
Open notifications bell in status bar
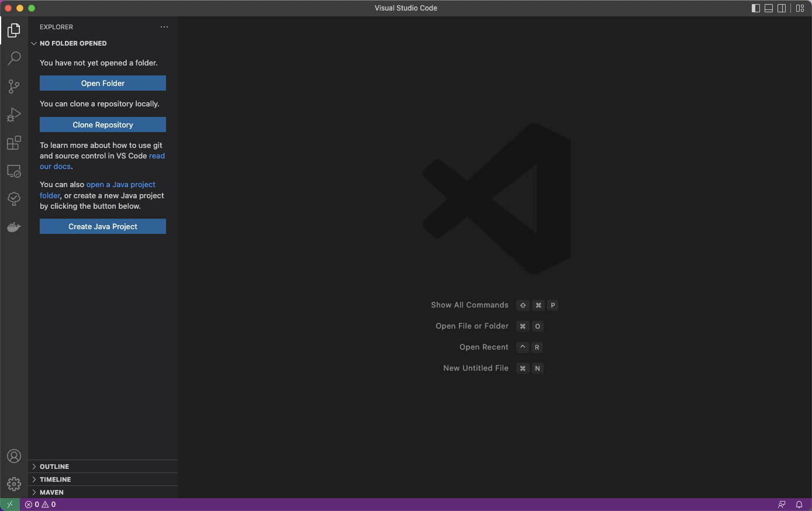(x=799, y=505)
